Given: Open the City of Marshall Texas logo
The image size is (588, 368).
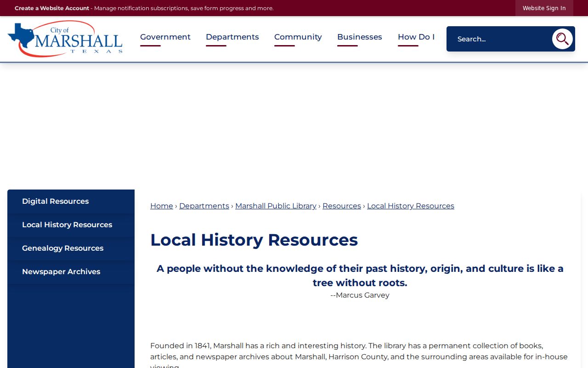Looking at the screenshot, I should point(65,39).
